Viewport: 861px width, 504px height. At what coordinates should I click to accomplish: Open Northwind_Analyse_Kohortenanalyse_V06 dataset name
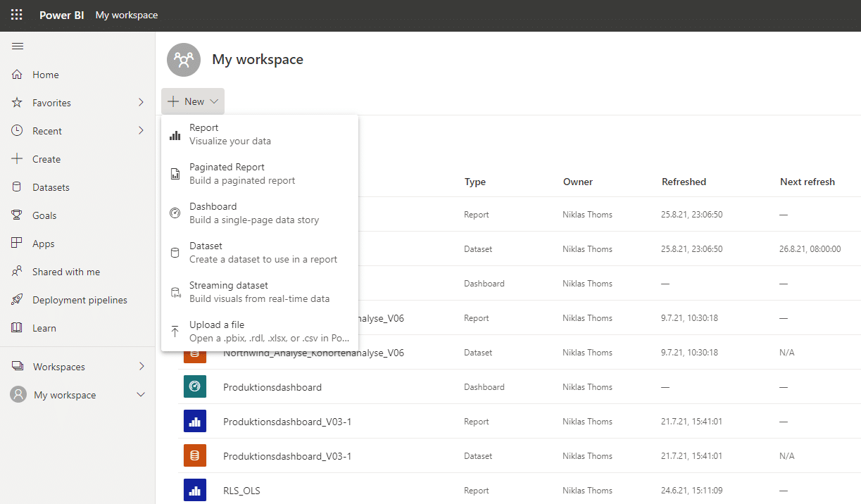coord(313,353)
